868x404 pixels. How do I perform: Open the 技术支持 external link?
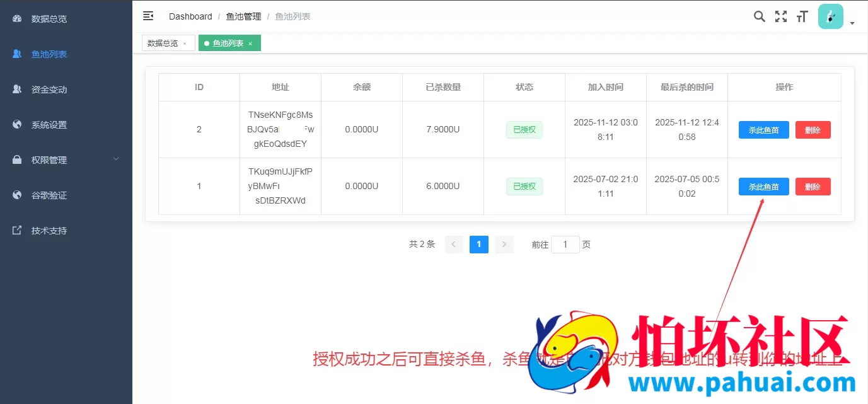click(66, 231)
